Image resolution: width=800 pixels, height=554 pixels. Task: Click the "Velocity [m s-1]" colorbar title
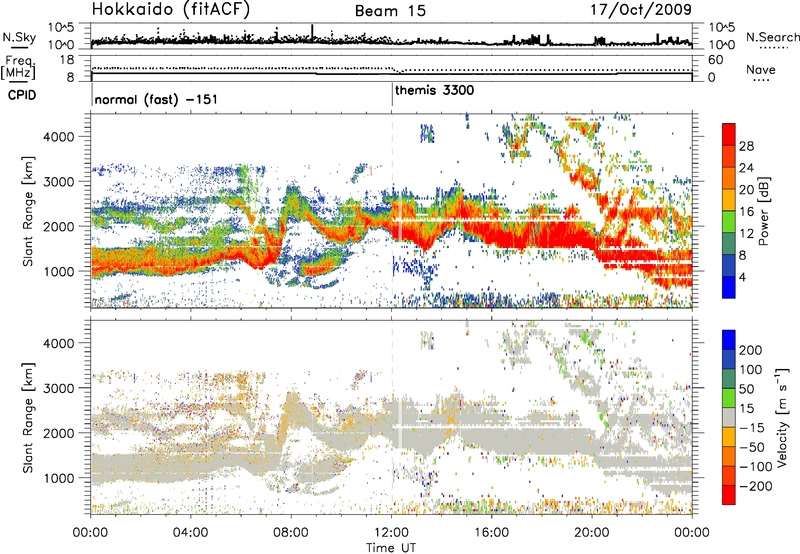point(783,416)
